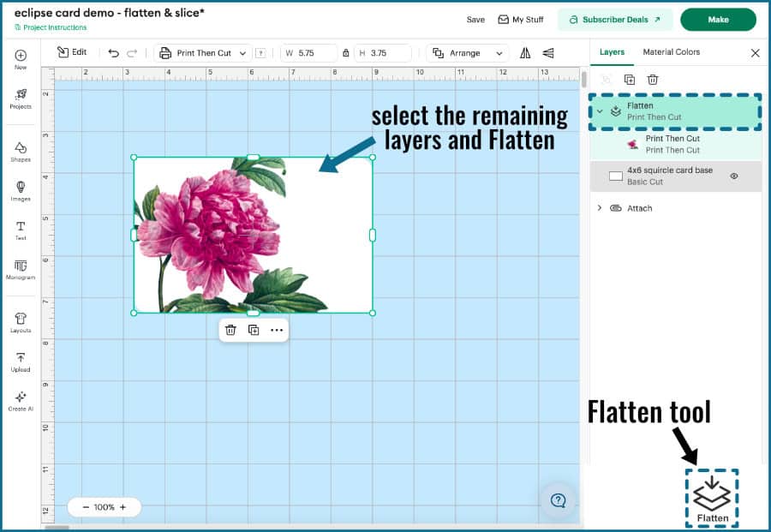Click the Edit toolbar button
This screenshot has width=771, height=532.
(72, 52)
